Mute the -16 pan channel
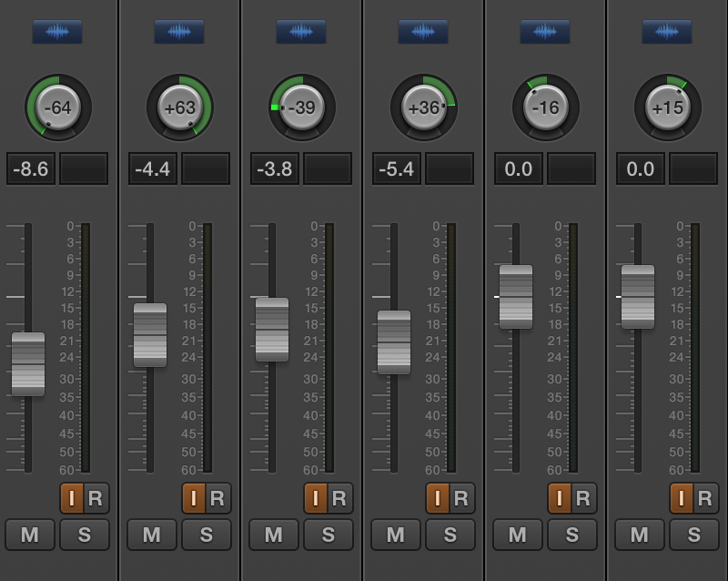This screenshot has width=728, height=581. point(518,535)
